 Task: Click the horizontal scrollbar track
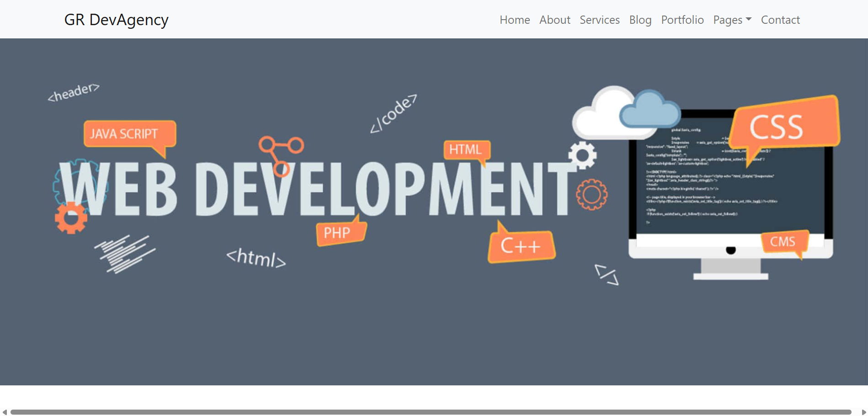point(430,412)
